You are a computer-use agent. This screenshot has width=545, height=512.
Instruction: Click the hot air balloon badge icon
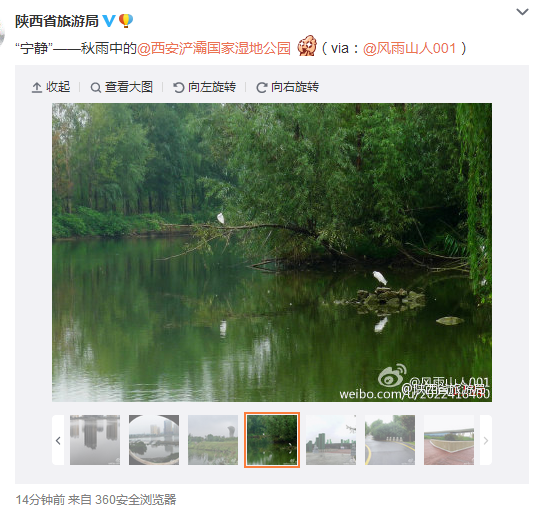point(125,21)
